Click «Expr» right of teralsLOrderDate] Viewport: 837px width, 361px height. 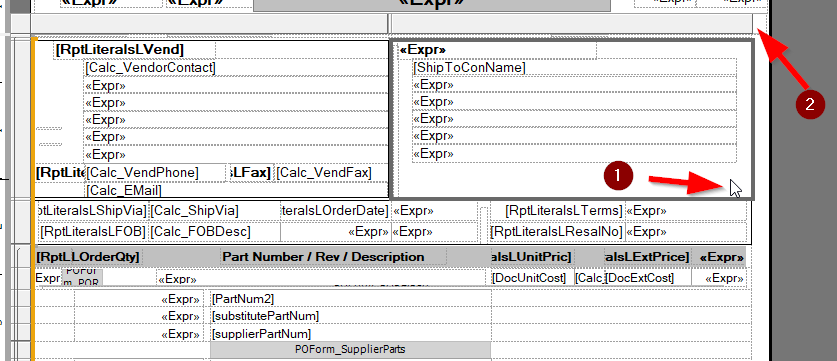[x=435, y=211]
